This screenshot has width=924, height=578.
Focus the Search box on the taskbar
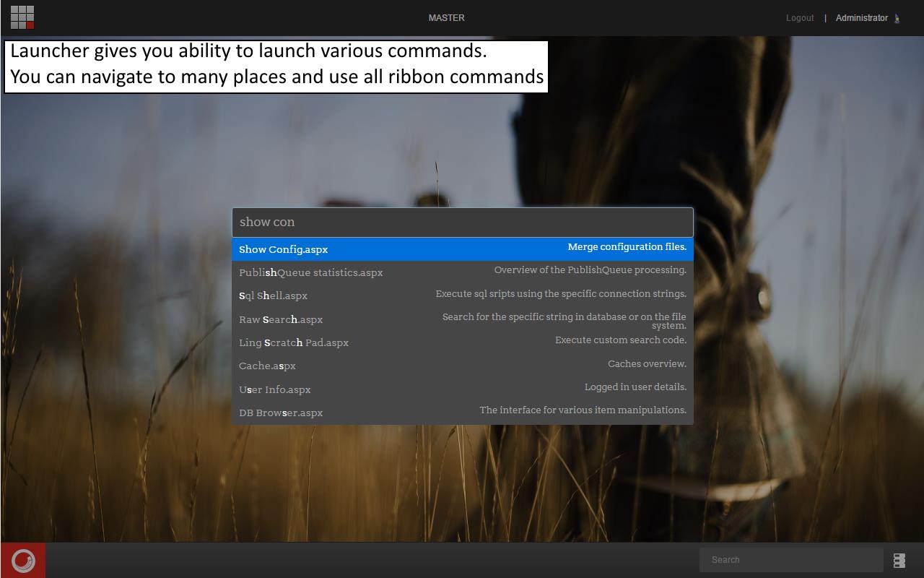(x=791, y=559)
